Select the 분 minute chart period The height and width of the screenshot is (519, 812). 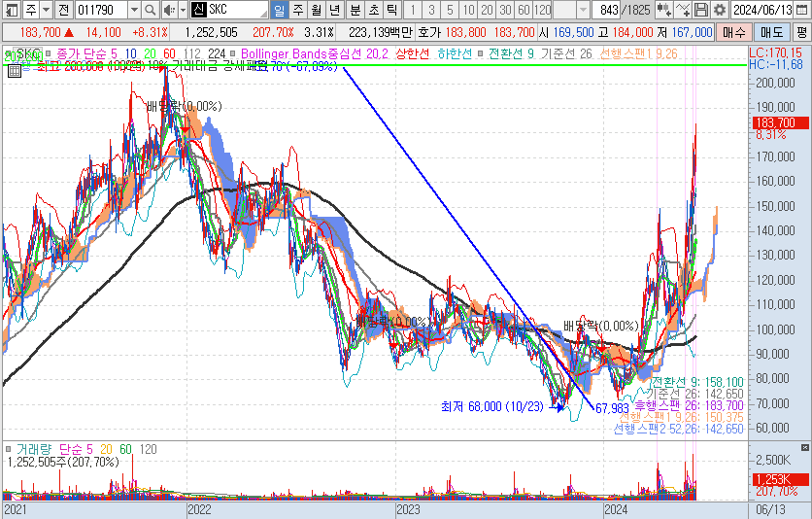point(355,10)
